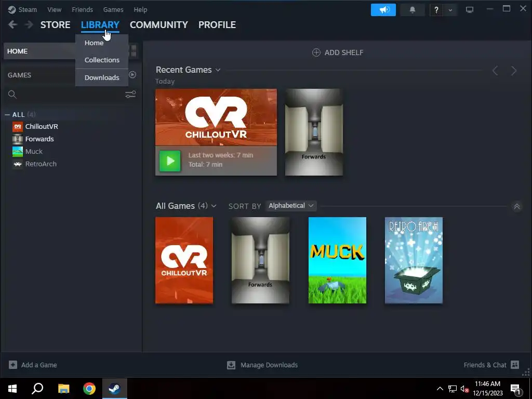The height and width of the screenshot is (399, 532).
Task: Open the announcements megaphone button
Action: pyautogui.click(x=383, y=10)
